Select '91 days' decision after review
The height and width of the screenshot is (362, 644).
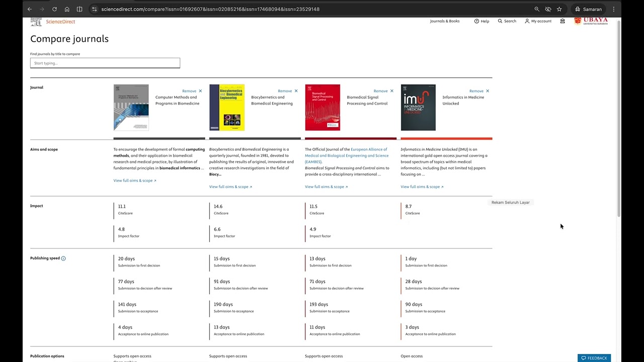222,282
